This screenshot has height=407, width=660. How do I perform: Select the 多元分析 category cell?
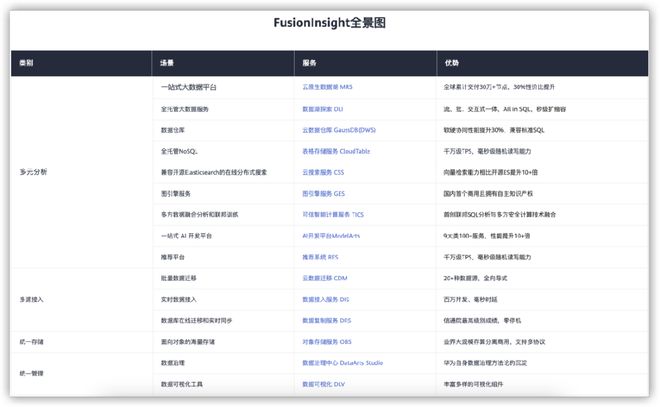[33, 172]
